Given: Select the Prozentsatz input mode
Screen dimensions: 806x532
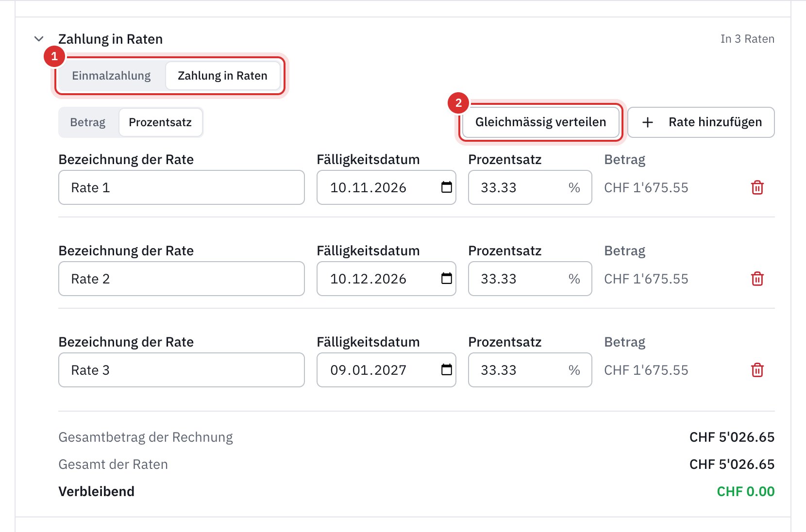Looking at the screenshot, I should tap(160, 122).
